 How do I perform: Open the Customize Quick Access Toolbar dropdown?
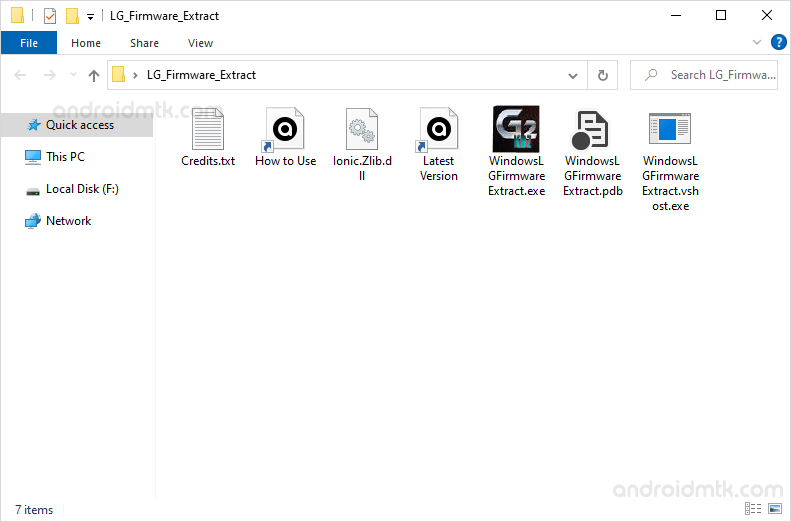point(90,17)
